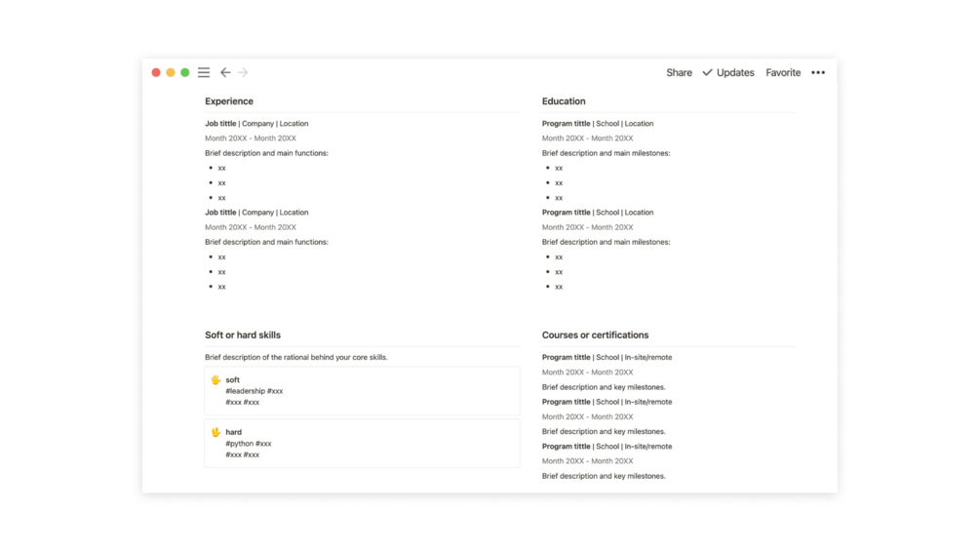980x551 pixels.
Task: Click the checkmark icon beside Updates
Action: 707,72
